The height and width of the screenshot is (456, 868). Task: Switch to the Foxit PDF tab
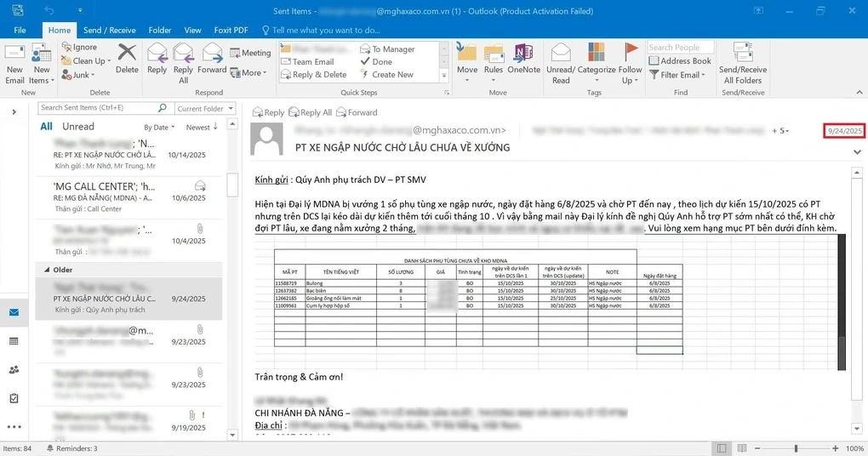click(x=229, y=30)
